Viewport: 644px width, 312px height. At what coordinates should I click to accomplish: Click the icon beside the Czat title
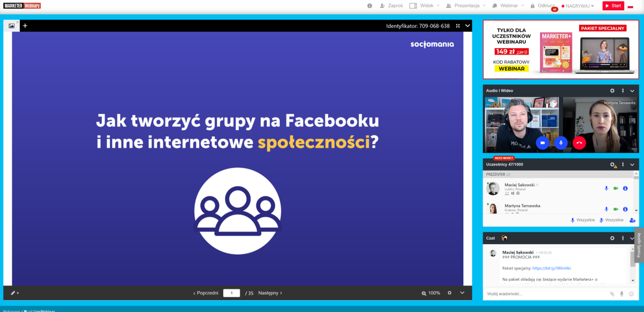[504, 238]
